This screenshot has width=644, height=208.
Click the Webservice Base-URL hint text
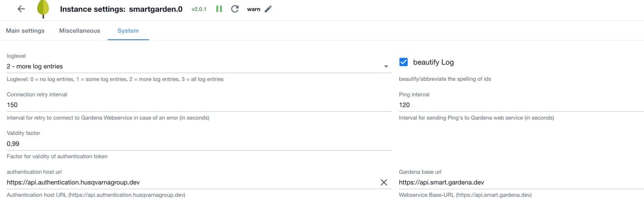pyautogui.click(x=465, y=195)
